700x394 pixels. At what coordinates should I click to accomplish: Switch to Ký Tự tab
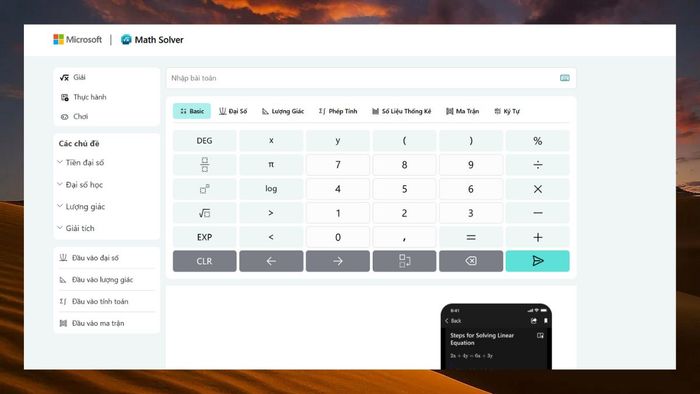[507, 111]
